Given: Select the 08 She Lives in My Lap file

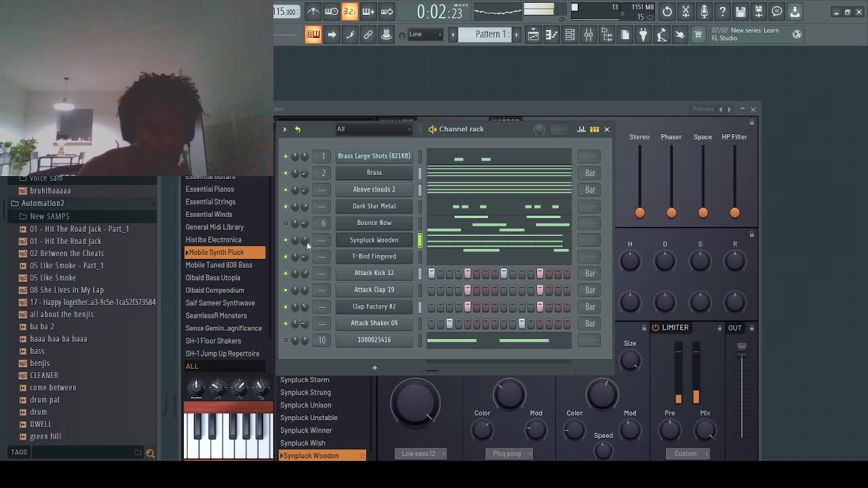Looking at the screenshot, I should tap(66, 290).
